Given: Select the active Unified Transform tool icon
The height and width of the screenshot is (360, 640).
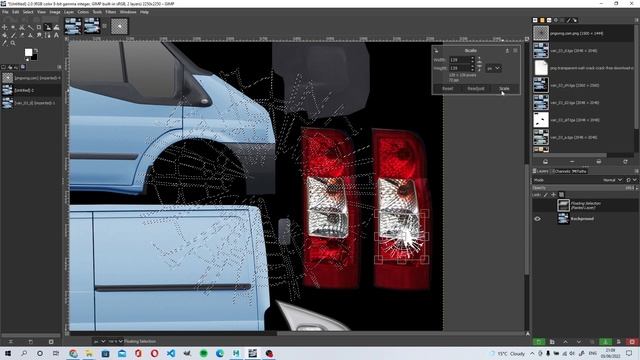Looking at the screenshot, I should (x=48, y=27).
